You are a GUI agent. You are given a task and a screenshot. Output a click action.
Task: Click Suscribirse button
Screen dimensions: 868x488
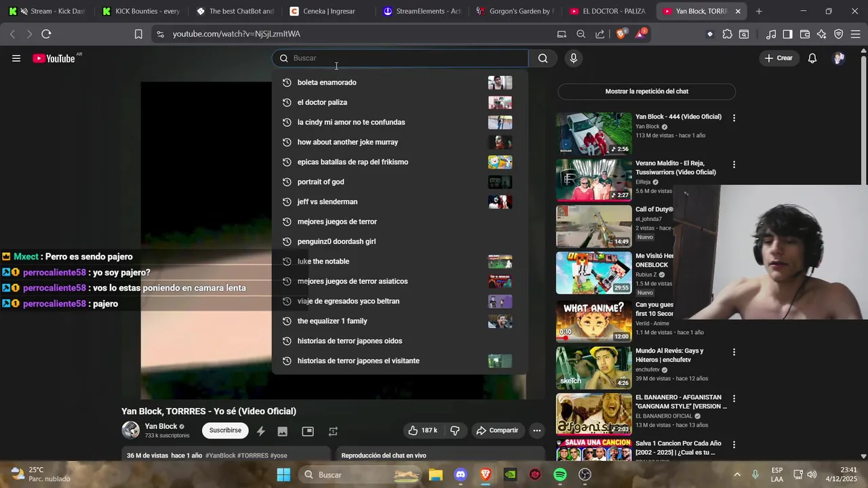pyautogui.click(x=225, y=430)
